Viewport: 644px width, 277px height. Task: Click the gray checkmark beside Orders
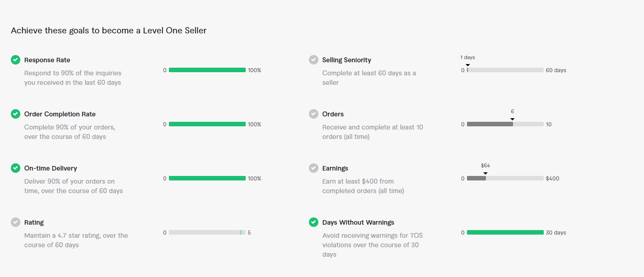click(x=313, y=114)
